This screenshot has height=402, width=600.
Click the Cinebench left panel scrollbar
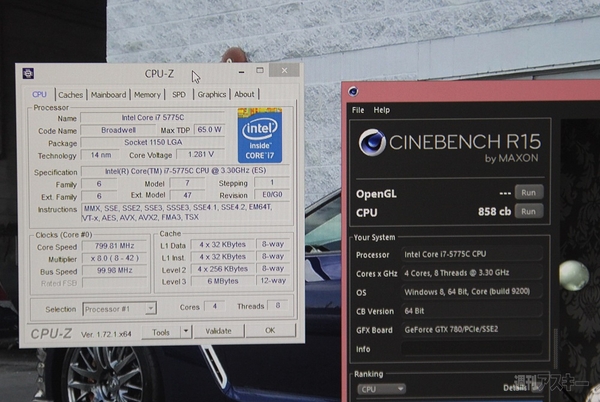(x=556, y=346)
